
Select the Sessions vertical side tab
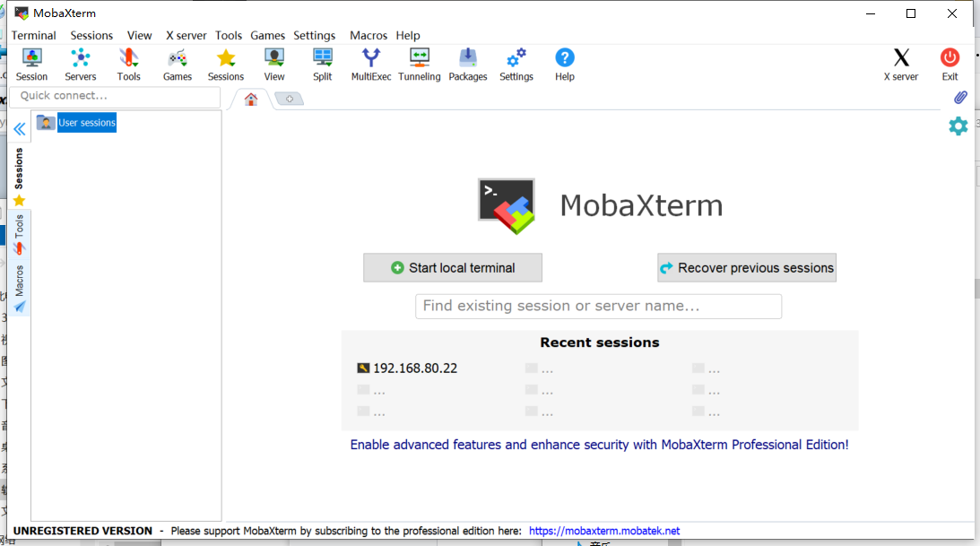[x=19, y=177]
